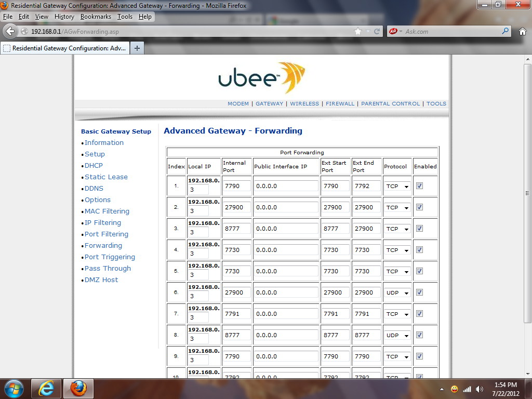Open the WIRELESS section link
This screenshot has width=532, height=399.
[304, 103]
